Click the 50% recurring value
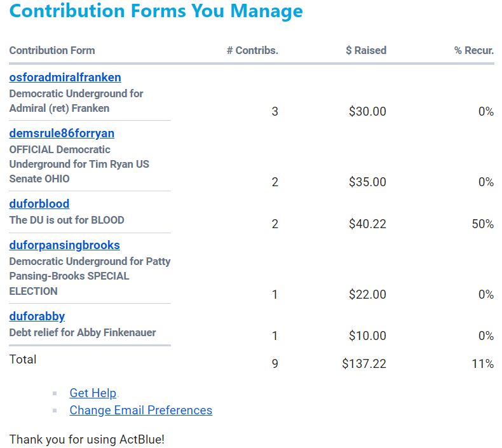This screenshot has width=502, height=448. tap(482, 224)
